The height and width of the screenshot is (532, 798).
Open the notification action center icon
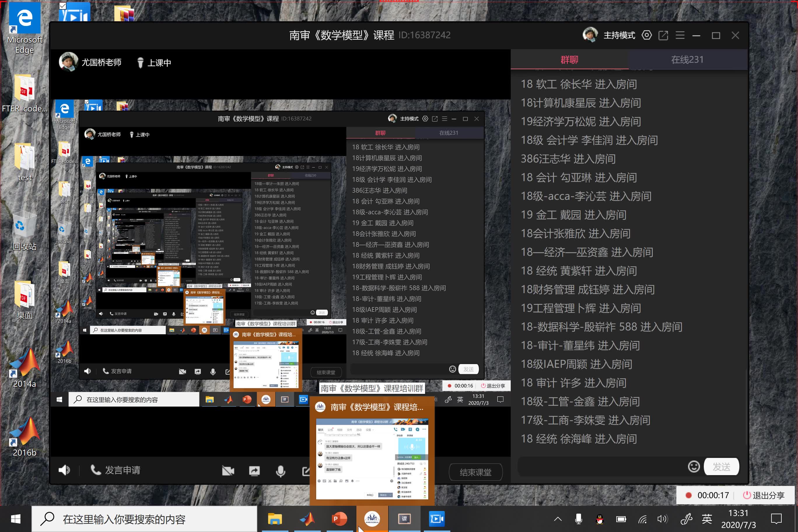point(776,519)
